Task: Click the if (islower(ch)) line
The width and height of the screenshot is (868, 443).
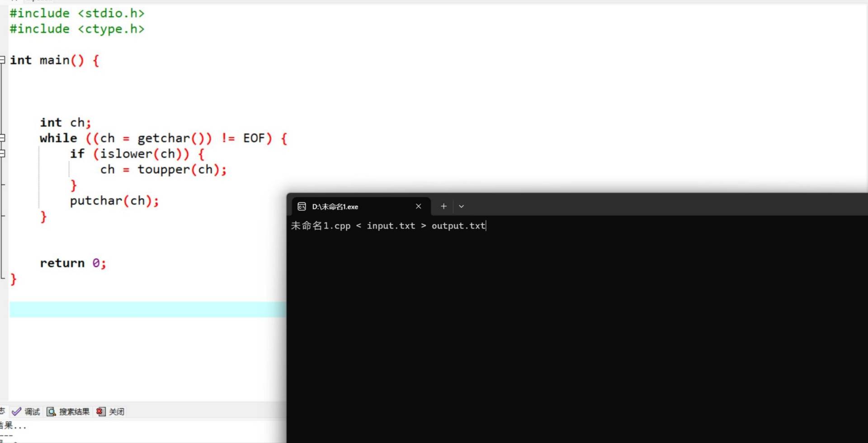Action: [x=137, y=154]
